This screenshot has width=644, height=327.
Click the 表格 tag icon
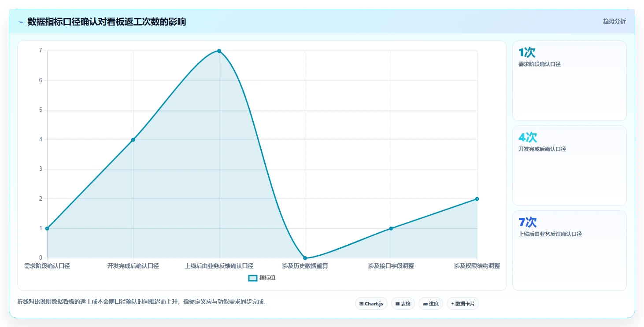point(397,304)
